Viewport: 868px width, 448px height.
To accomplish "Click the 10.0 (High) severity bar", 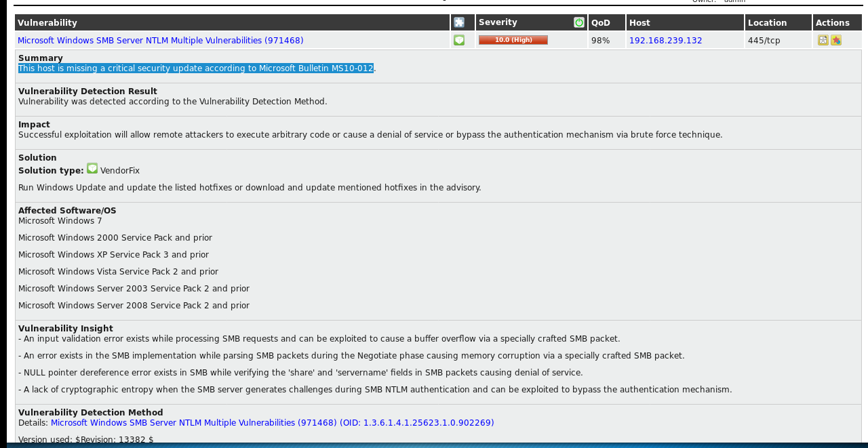I will point(513,40).
